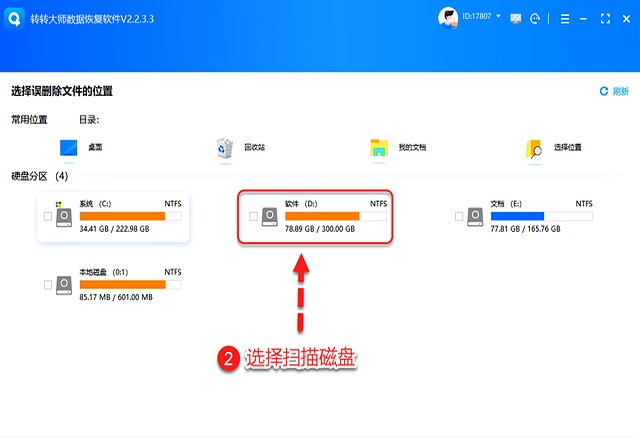Click the app logo icon
Screen dimensions: 640x438
pos(14,18)
